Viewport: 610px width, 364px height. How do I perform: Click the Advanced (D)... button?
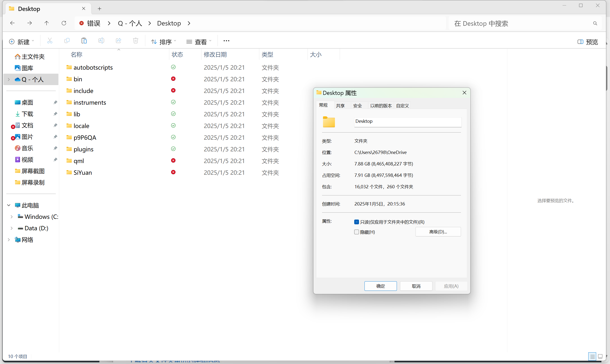tap(438, 232)
